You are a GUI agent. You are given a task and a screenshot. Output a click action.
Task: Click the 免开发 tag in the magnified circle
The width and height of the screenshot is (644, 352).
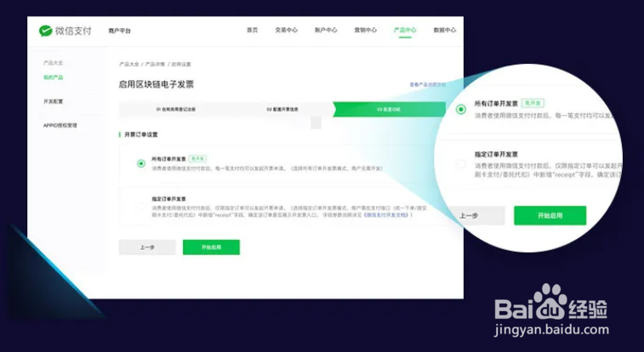click(533, 103)
